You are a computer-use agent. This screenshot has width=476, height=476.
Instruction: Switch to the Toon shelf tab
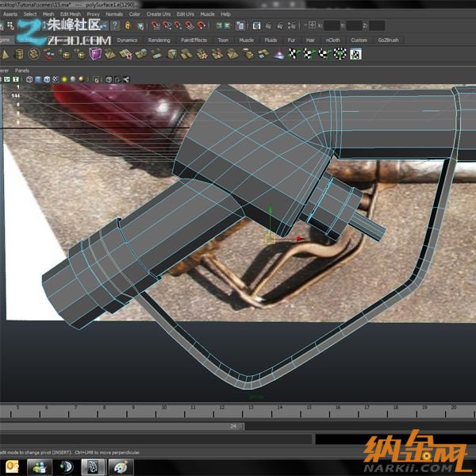(x=223, y=40)
